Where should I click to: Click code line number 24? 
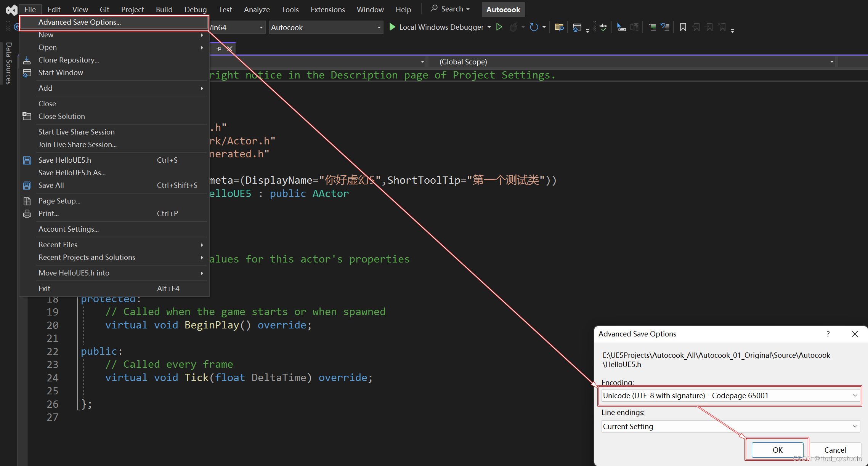pos(53,378)
